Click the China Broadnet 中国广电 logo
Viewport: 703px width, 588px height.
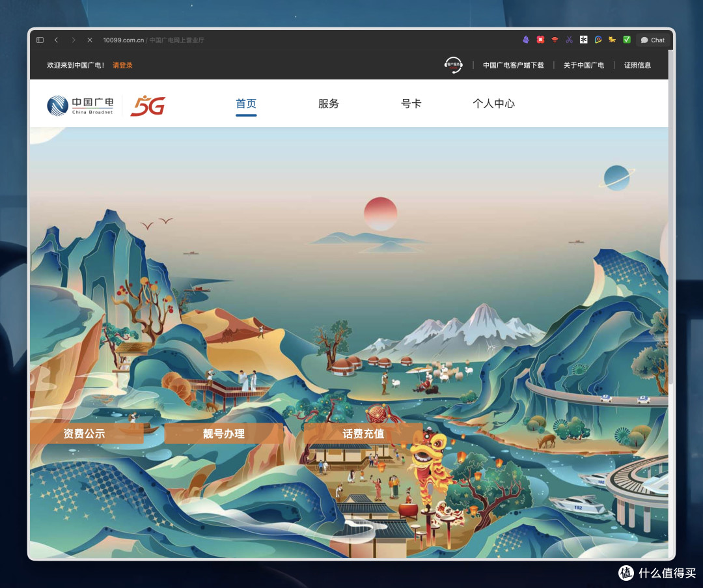(x=80, y=106)
